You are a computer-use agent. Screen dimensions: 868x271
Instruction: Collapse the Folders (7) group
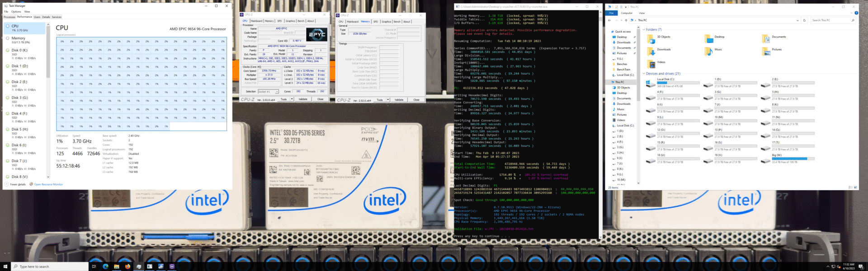(644, 30)
